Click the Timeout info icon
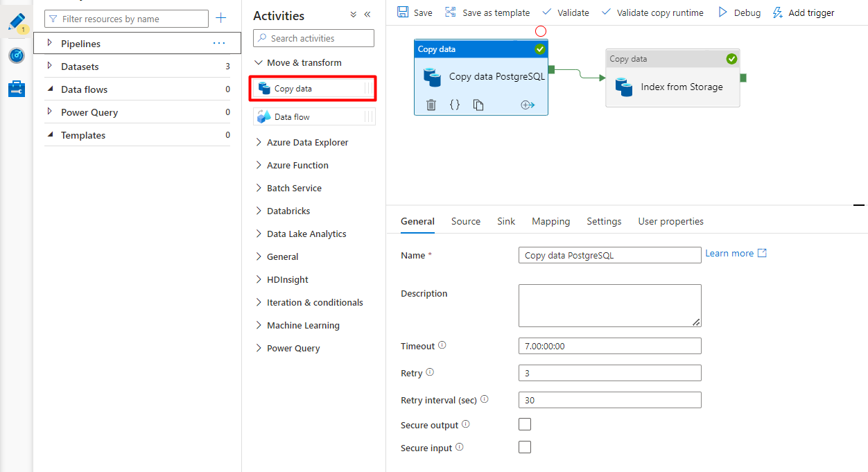Screen dimensions: 868x472 (442, 345)
